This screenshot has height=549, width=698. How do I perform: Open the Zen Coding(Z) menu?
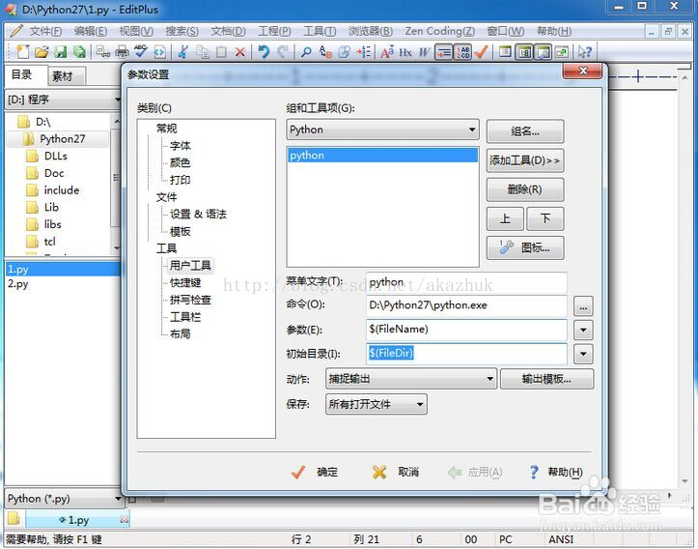(440, 31)
